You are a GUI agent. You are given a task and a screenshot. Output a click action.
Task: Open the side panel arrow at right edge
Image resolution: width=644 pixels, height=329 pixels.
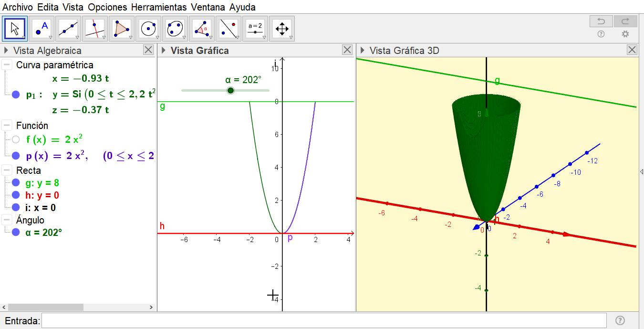(x=642, y=171)
